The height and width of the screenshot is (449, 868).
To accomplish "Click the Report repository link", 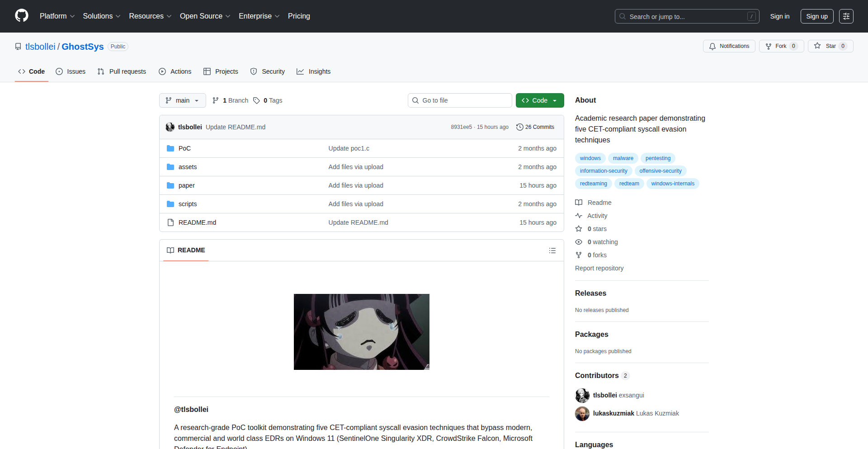I will (599, 268).
